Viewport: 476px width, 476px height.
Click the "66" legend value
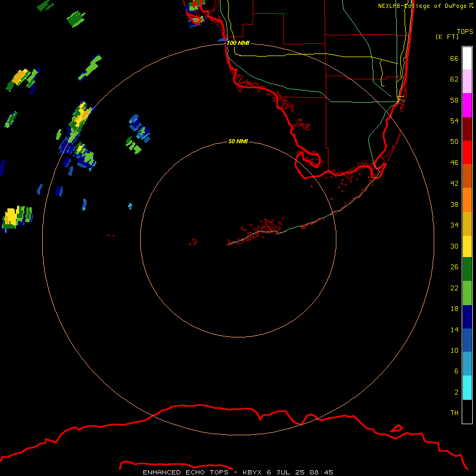point(454,58)
